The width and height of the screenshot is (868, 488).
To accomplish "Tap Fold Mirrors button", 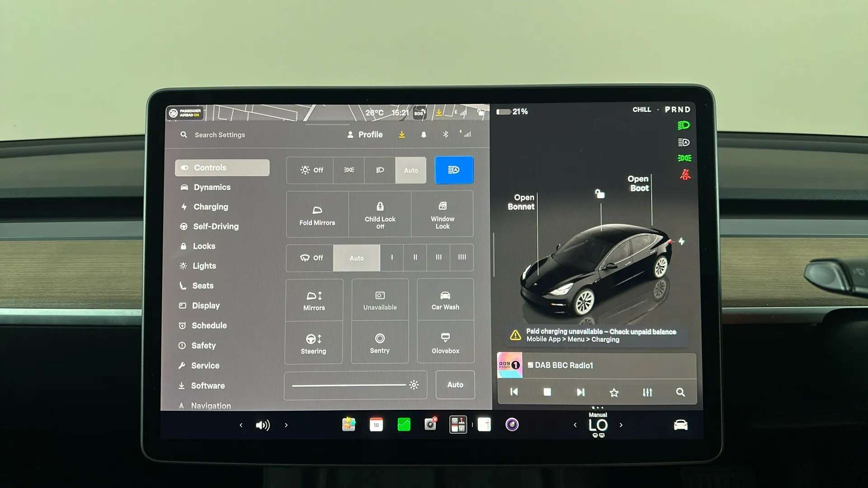I will coord(317,214).
